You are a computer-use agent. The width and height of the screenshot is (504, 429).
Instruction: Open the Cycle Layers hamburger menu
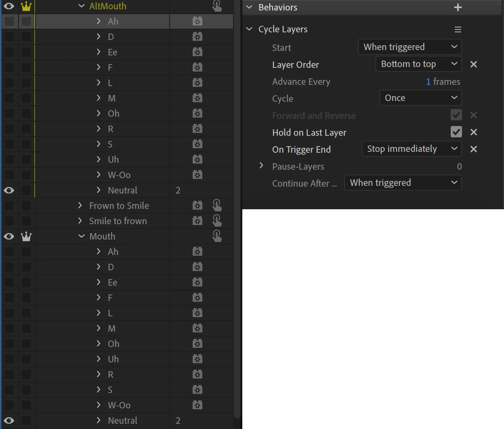click(458, 29)
